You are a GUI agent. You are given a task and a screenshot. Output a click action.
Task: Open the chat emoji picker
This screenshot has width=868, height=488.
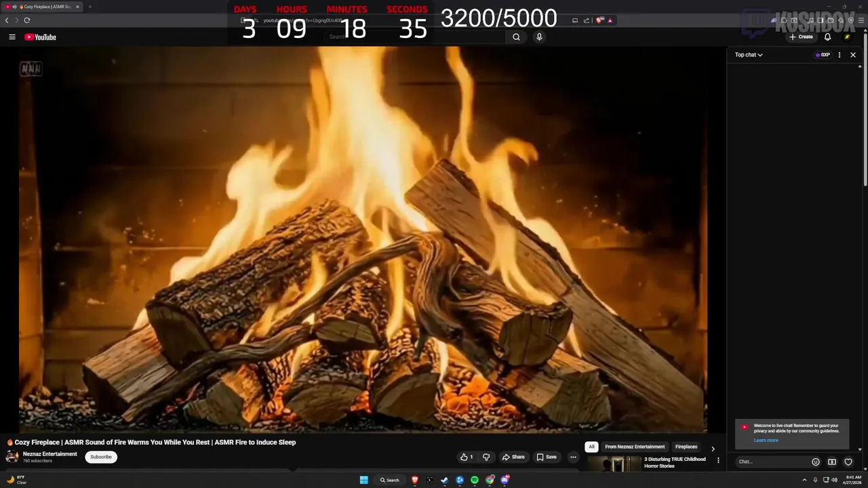(816, 462)
